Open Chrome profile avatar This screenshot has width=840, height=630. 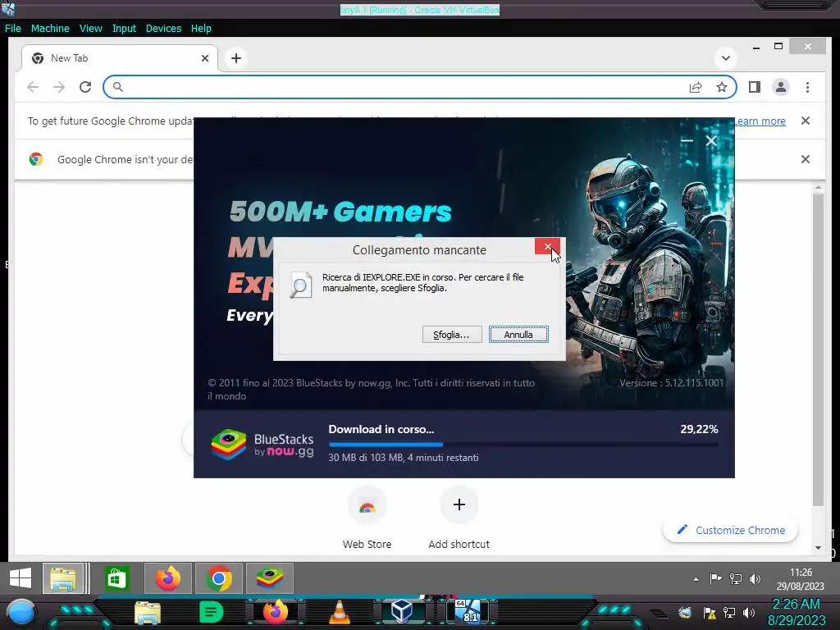(781, 87)
